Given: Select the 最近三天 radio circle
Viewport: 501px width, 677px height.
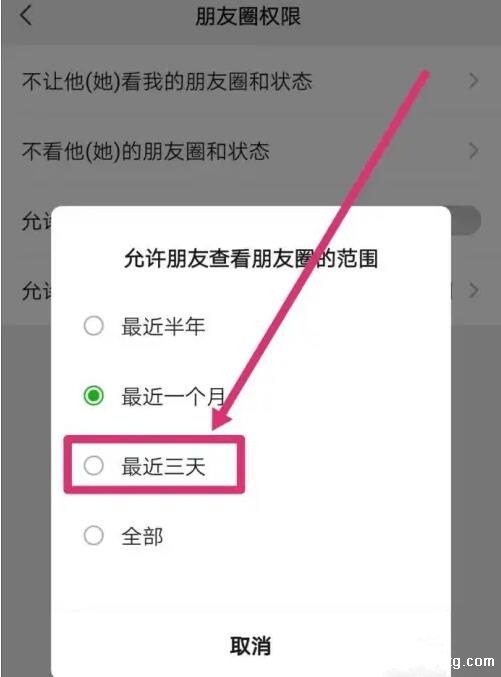Looking at the screenshot, I should pos(94,465).
